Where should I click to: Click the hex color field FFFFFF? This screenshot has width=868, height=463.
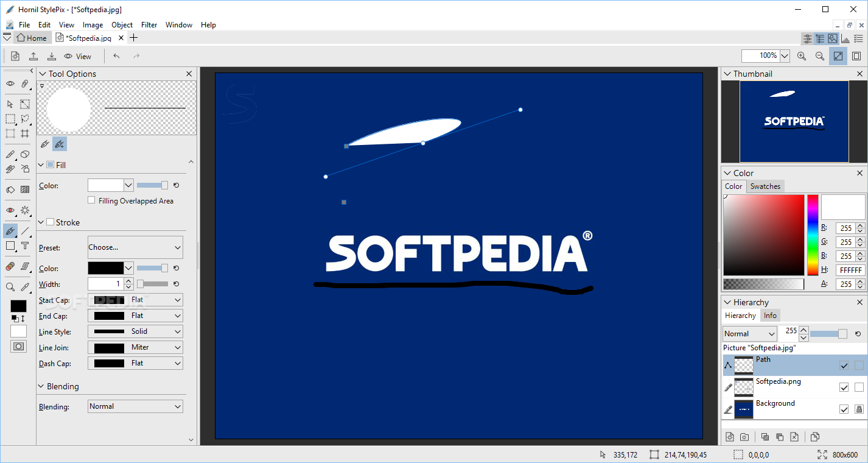tap(850, 270)
